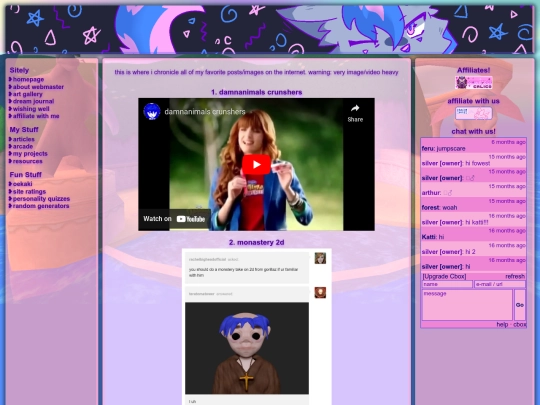Click Watch on YouTube button
Screen dimensions: 540x405
tap(174, 219)
